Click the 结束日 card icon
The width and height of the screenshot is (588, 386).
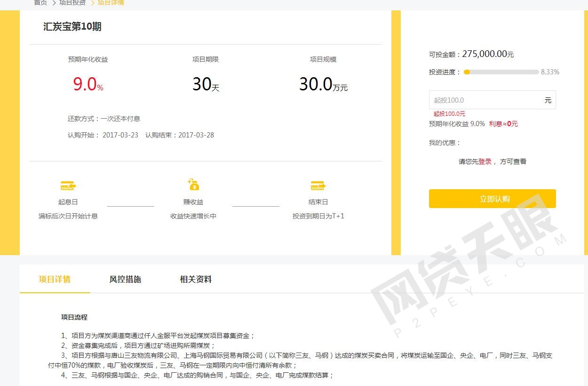(318, 185)
